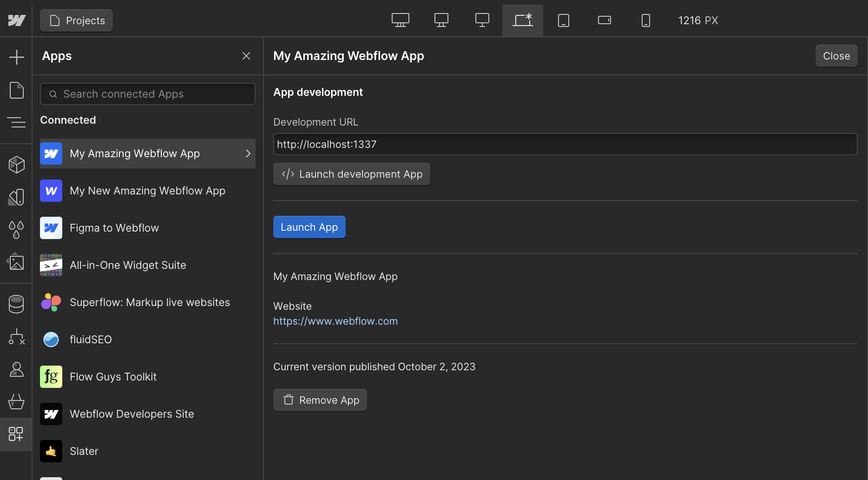Select the mobile landscape breakpoint

pos(604,20)
